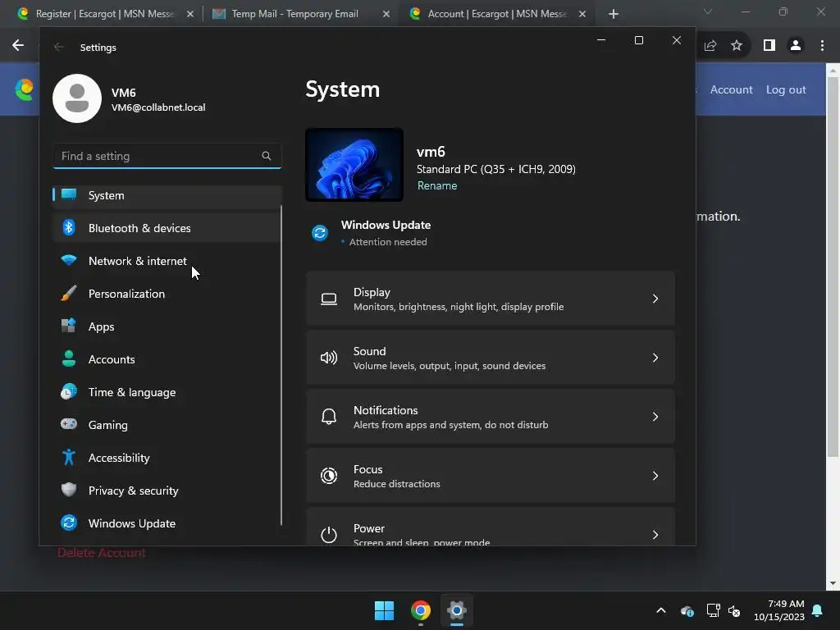Viewport: 840px width, 630px height.
Task: Click the Power icon
Action: pos(329,535)
